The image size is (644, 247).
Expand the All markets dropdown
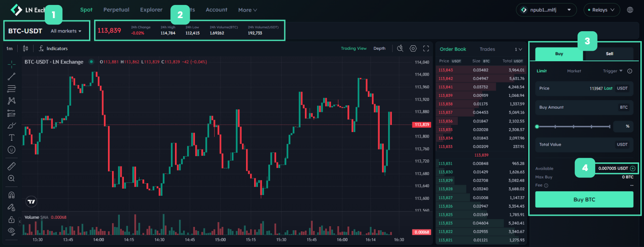click(66, 31)
